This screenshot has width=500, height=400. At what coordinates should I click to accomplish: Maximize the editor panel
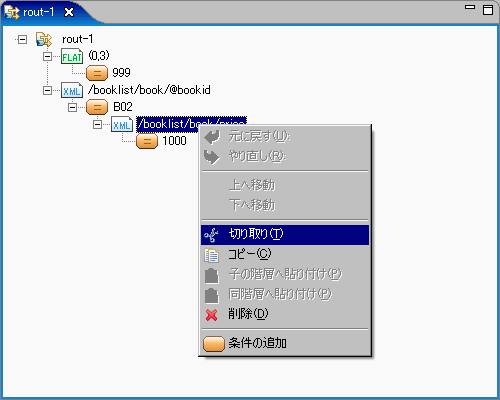coord(488,10)
